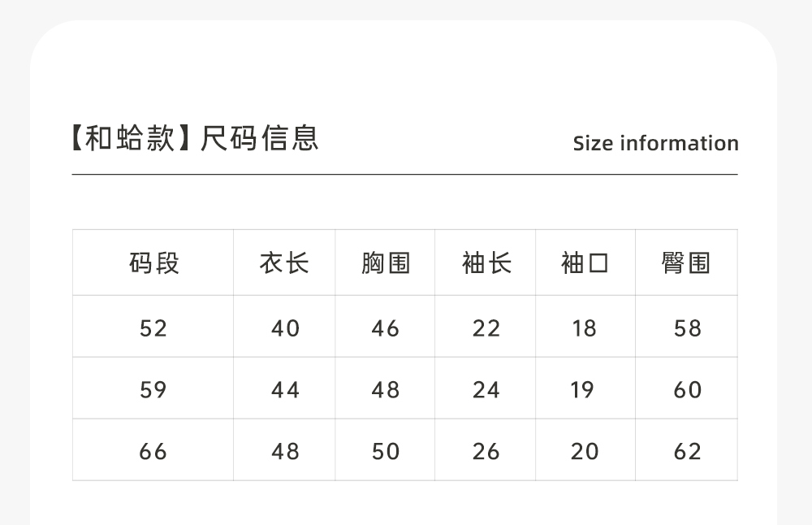
Task: Select the 码段 column header
Action: tap(153, 263)
